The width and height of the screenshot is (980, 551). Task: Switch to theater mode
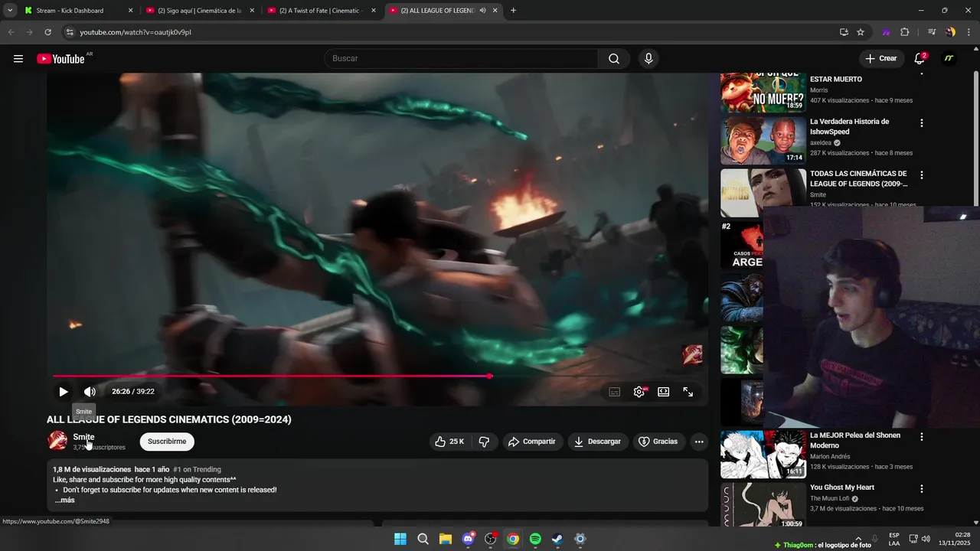pos(663,392)
